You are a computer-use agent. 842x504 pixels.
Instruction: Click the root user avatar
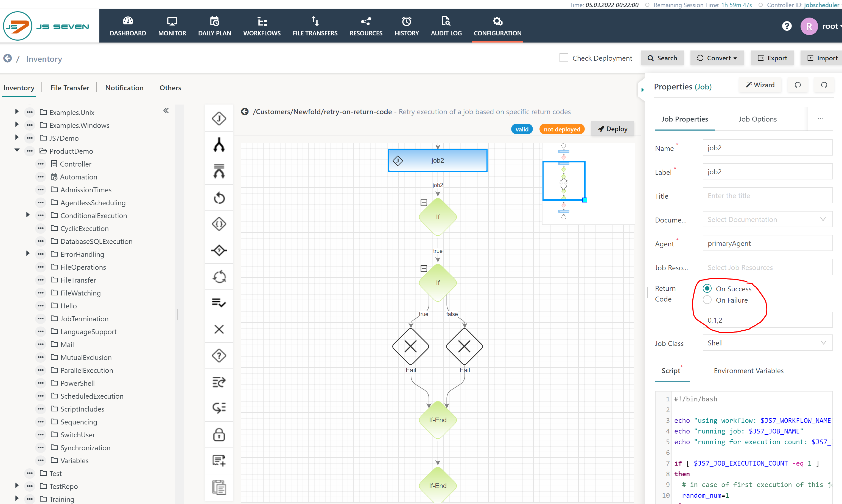(x=809, y=26)
